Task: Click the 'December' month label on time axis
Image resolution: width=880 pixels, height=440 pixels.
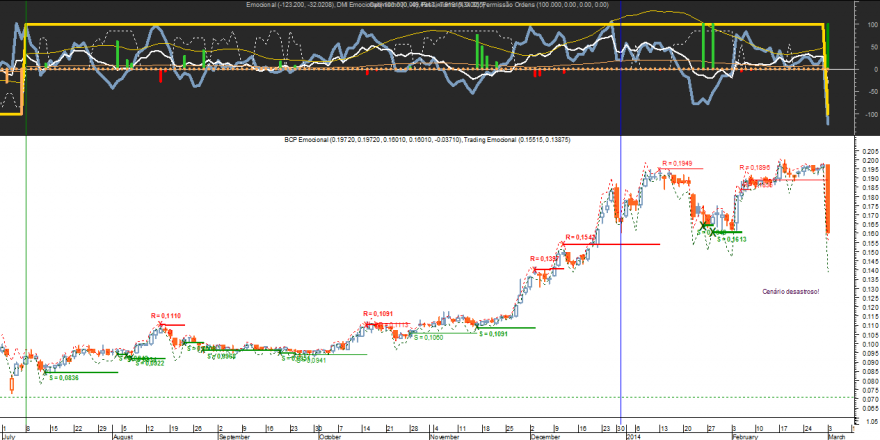Action: point(544,436)
